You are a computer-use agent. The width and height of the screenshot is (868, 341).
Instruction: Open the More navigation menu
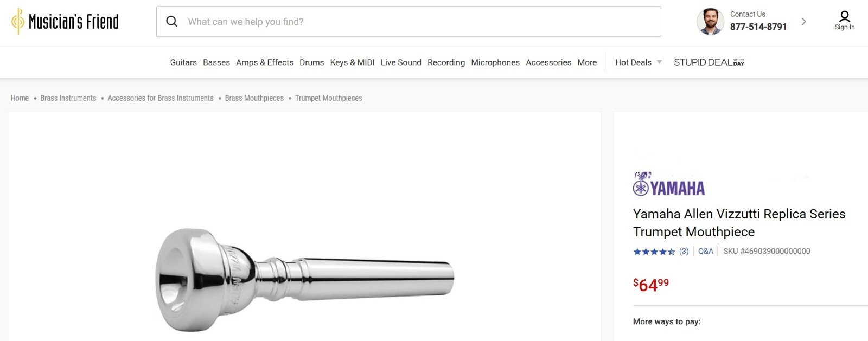tap(587, 62)
